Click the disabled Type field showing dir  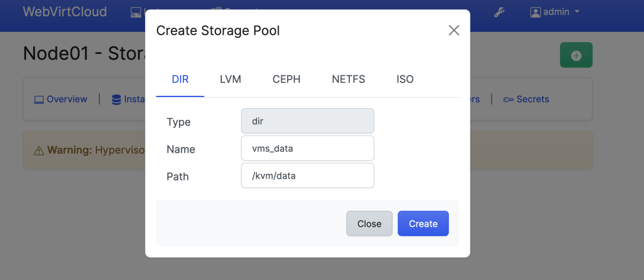307,121
